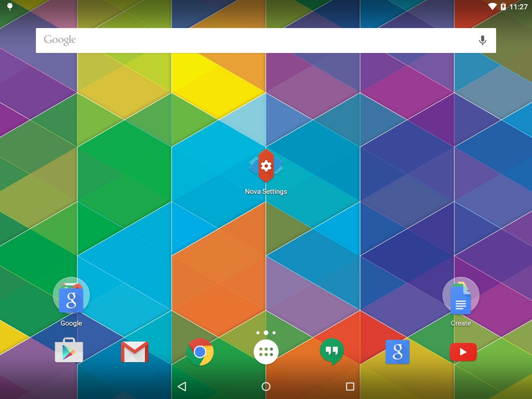Tap the Back navigation button
This screenshot has width=532, height=399.
[182, 386]
